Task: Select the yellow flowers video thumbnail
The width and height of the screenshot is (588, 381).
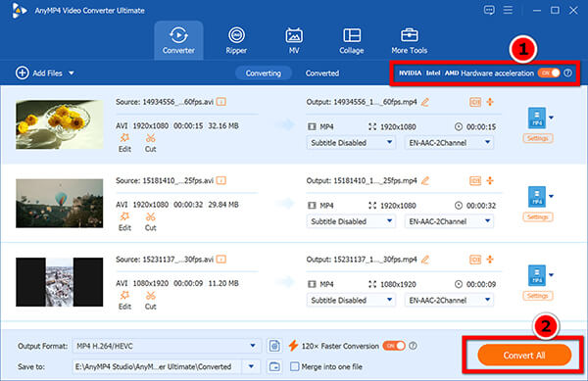Action: pos(59,124)
